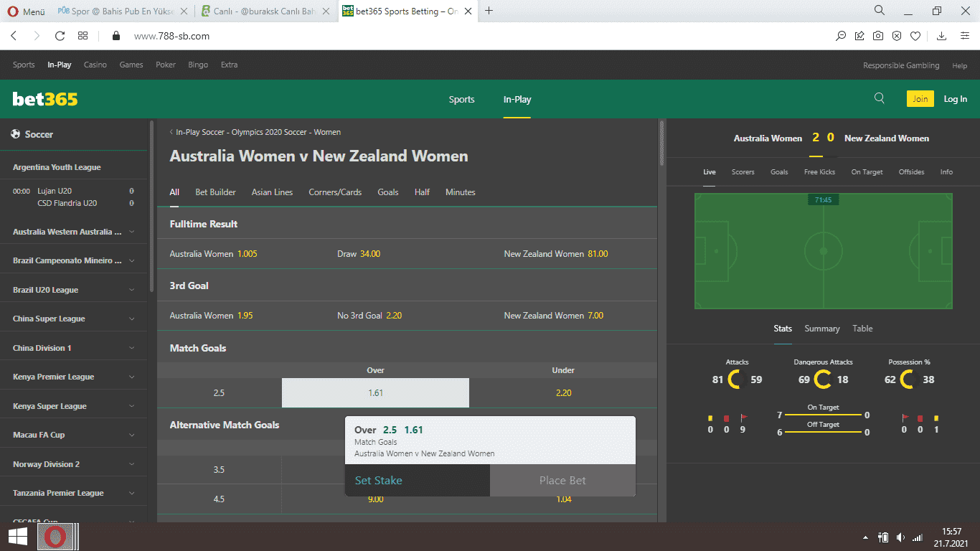Close the Spor @ Bahis Pub tab

pos(184,11)
